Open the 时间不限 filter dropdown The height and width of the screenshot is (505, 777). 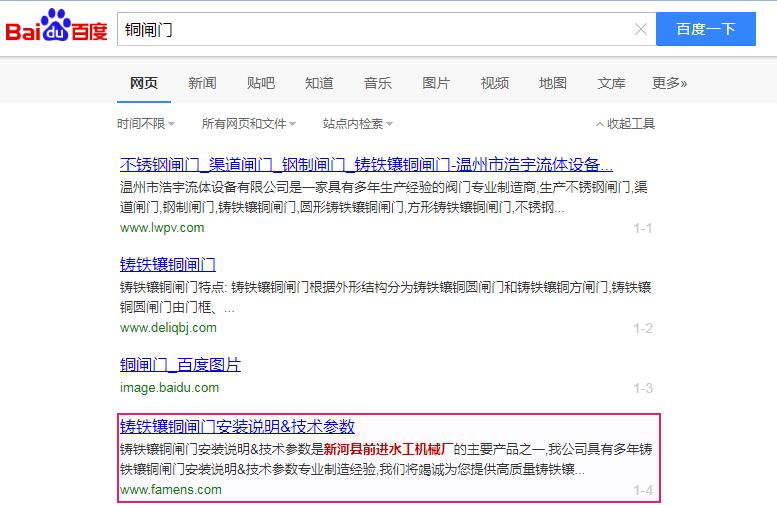tap(145, 124)
